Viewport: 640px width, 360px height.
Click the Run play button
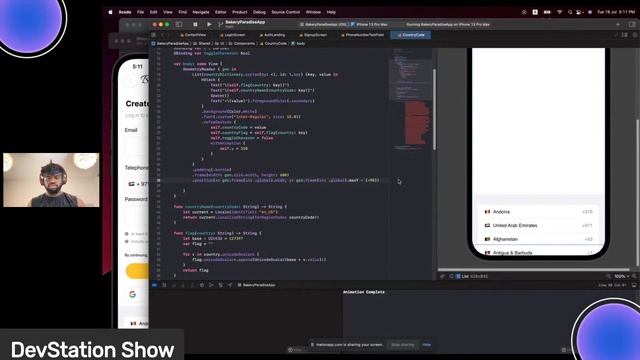[x=209, y=24]
